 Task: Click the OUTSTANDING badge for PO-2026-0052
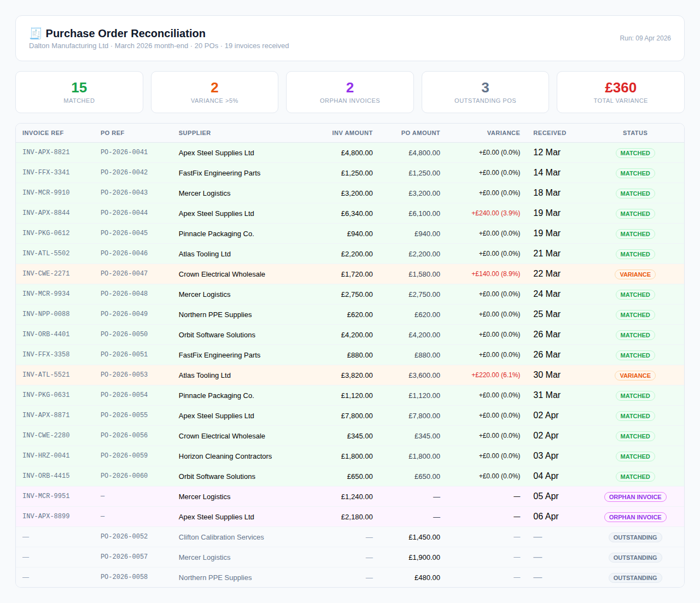(x=635, y=537)
